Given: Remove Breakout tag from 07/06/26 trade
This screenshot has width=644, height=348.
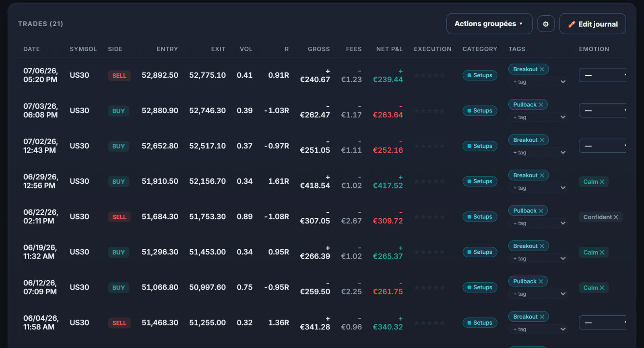Looking at the screenshot, I should tap(542, 69).
